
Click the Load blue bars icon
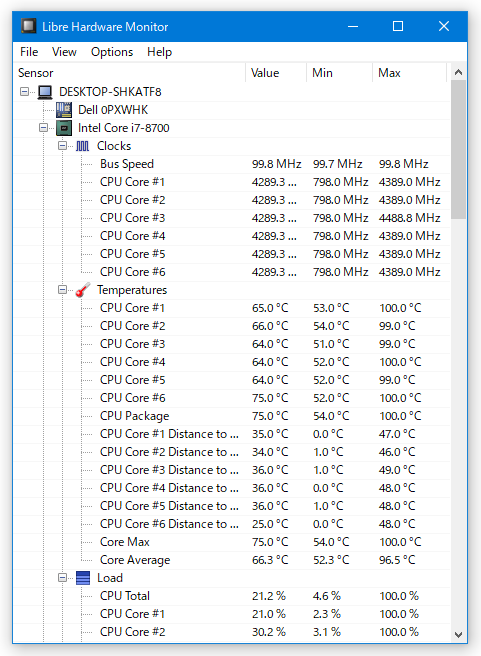pos(83,578)
